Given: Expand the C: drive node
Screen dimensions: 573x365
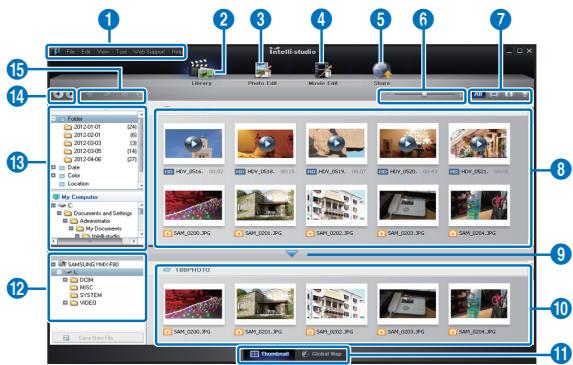Looking at the screenshot, I should pos(54,205).
